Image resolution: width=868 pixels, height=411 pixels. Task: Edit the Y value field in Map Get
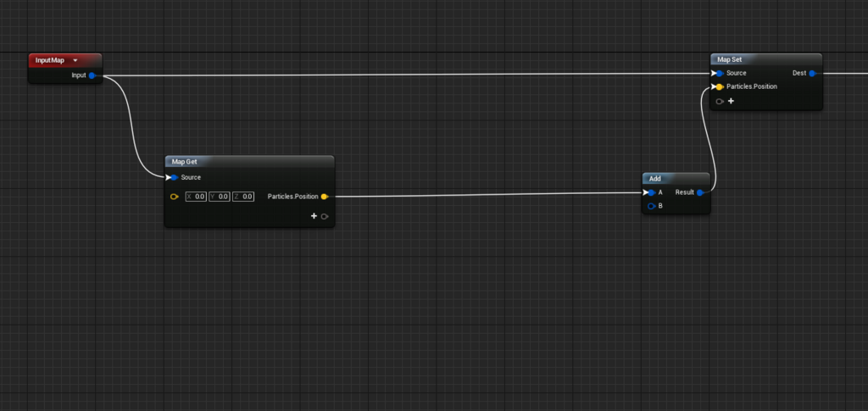click(220, 197)
